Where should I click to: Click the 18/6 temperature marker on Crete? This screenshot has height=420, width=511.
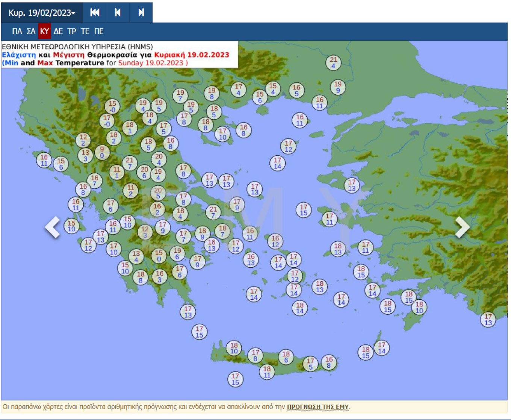pos(286,357)
